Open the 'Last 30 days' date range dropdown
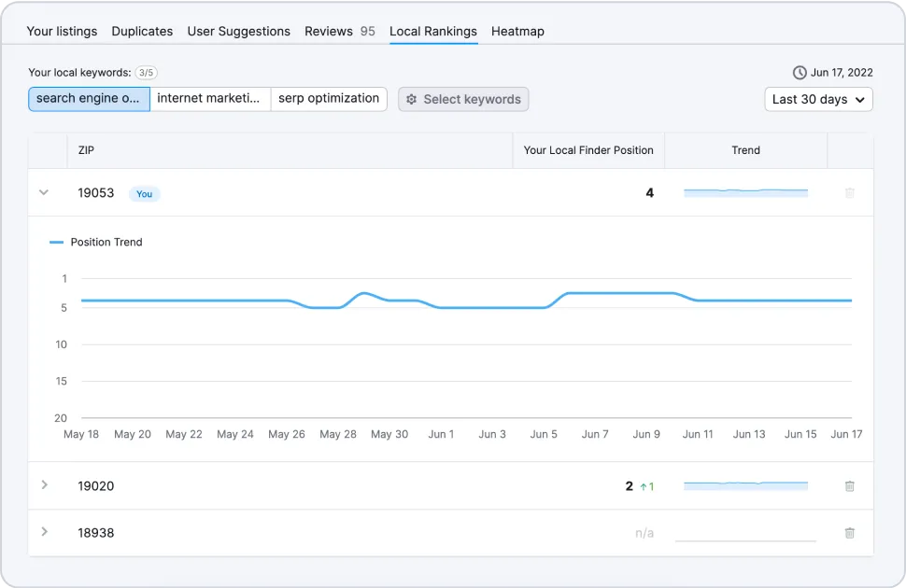The image size is (906, 588). click(x=818, y=99)
